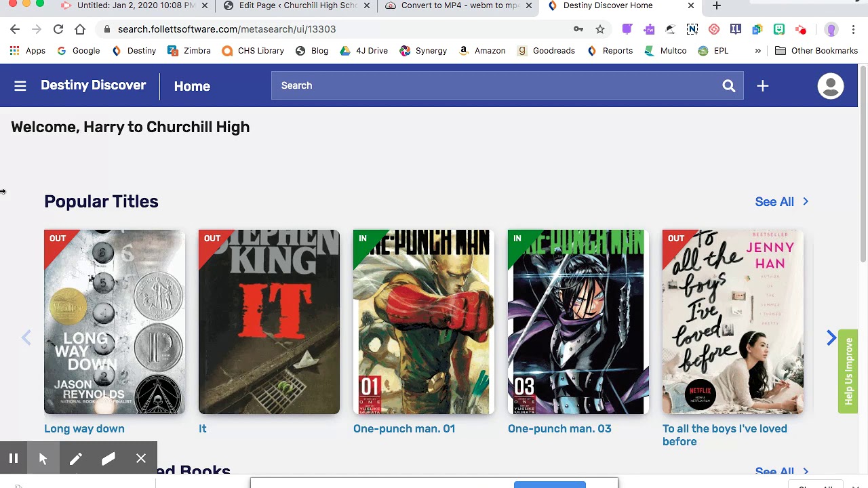
Task: Close the Convert to MP4 tab
Action: [x=529, y=5]
